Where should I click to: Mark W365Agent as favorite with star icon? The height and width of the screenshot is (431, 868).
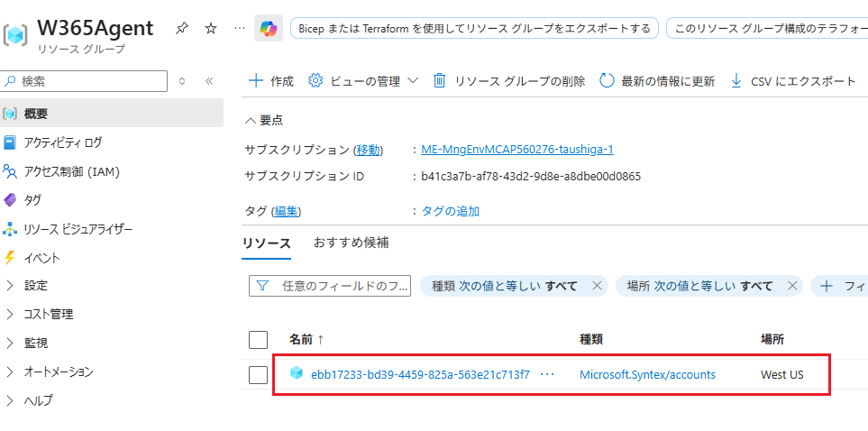[x=211, y=29]
